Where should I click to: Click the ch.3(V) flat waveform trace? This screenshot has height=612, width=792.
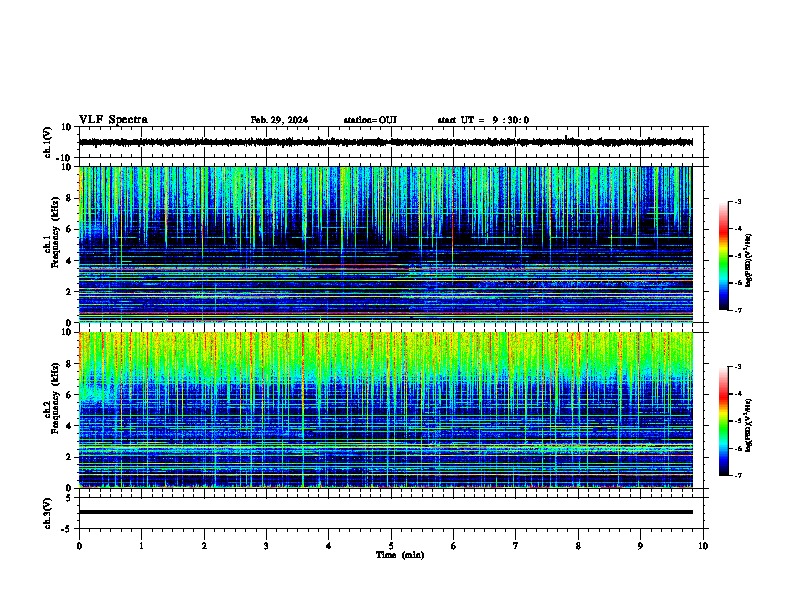(386, 512)
